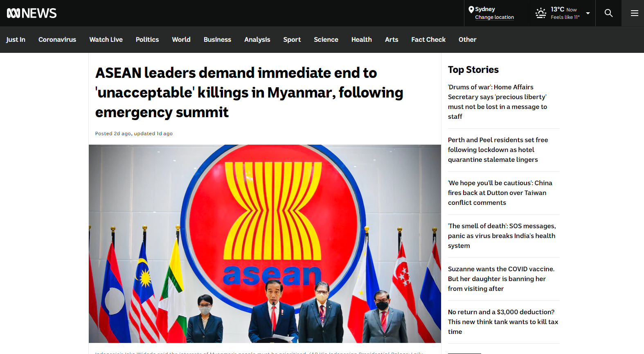
Task: Go to the Coronavirus section
Action: point(57,39)
